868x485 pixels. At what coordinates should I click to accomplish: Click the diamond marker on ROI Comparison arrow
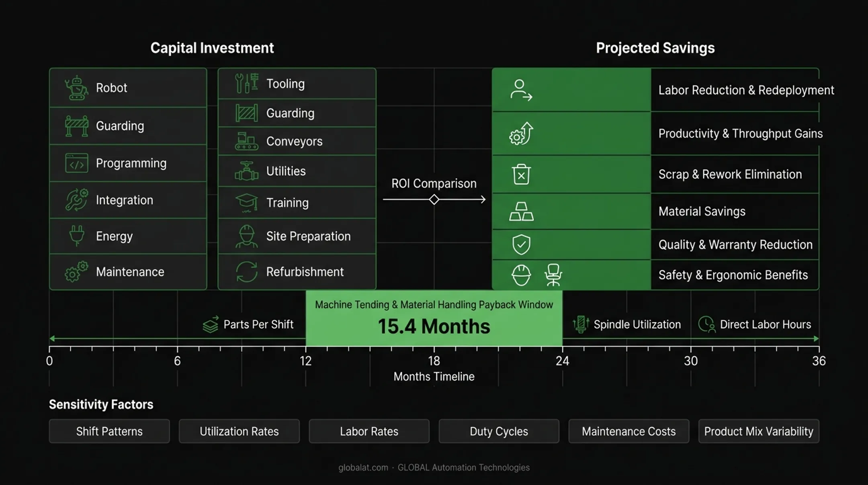[x=434, y=199]
